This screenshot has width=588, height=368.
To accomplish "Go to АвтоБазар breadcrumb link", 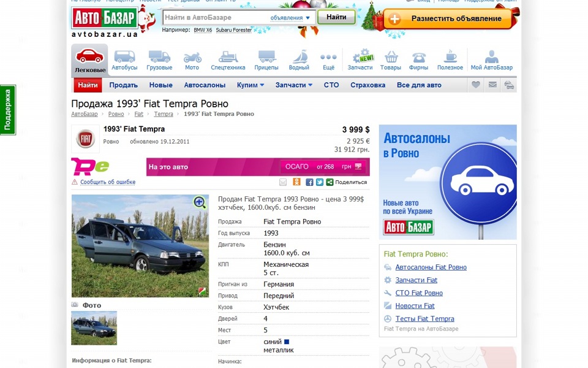I will point(85,114).
